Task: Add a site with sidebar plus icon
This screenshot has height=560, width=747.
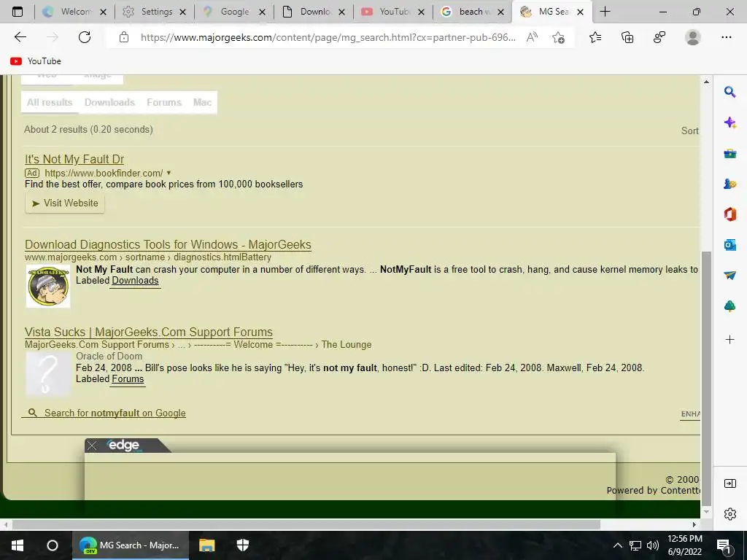Action: click(729, 340)
